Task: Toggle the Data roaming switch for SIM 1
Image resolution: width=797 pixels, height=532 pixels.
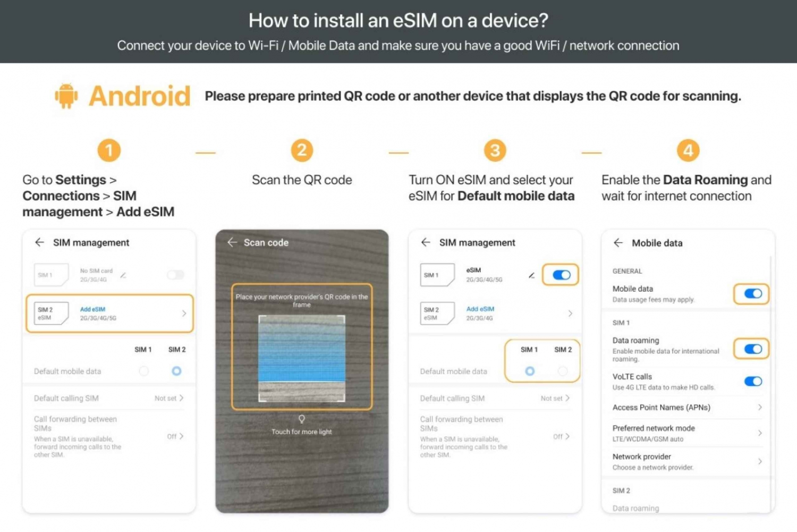Action: 753,349
